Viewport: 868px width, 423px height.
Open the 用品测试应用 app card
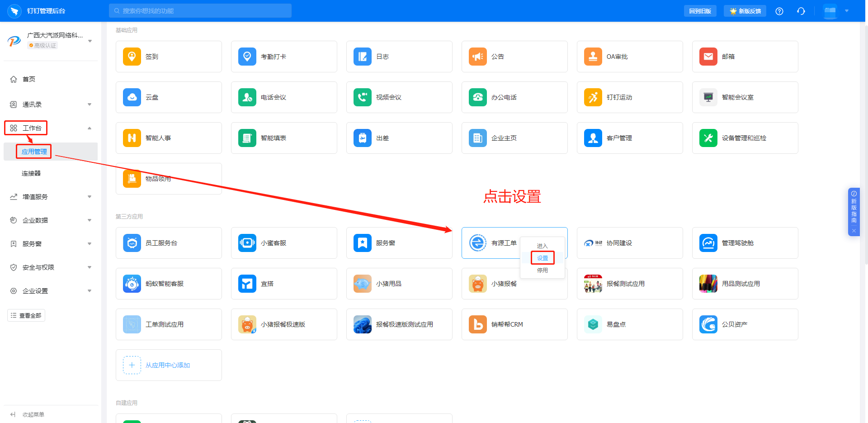[745, 284]
